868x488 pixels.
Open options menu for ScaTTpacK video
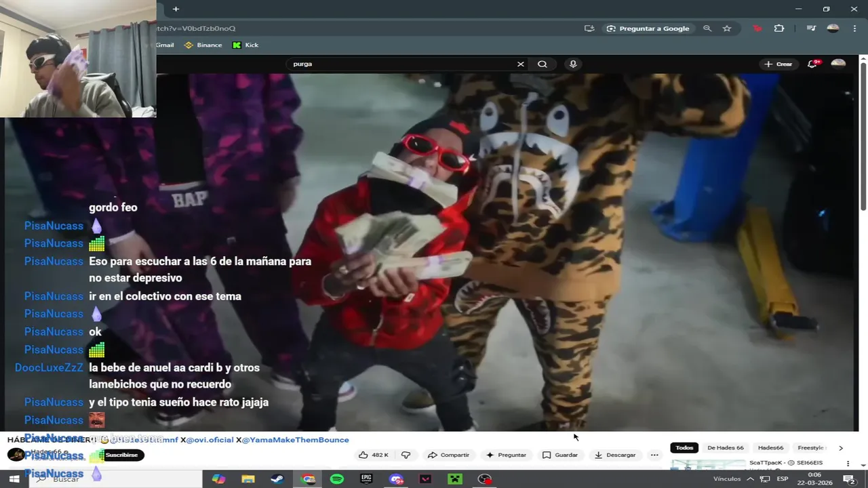[848, 464]
